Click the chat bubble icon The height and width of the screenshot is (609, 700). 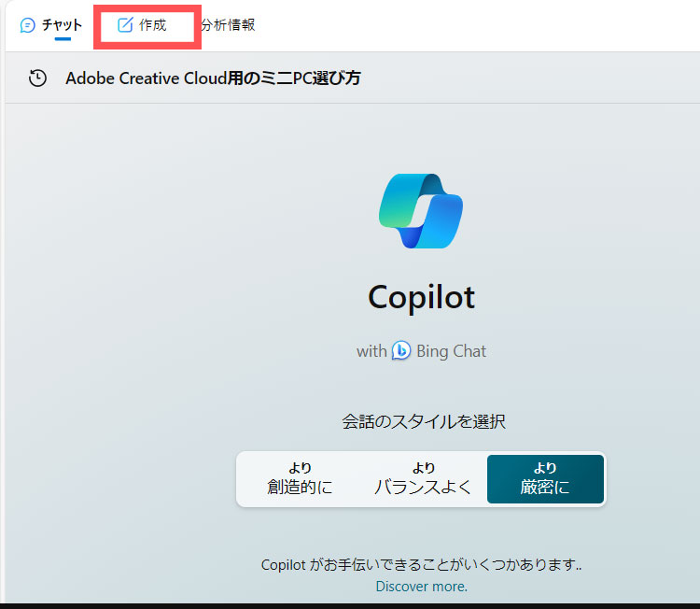28,25
